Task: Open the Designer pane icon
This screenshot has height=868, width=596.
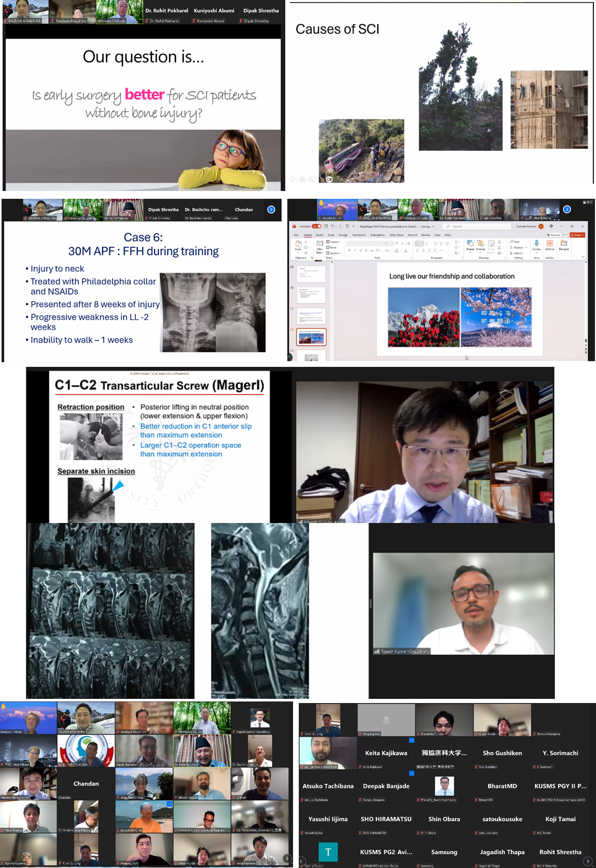Action: pyautogui.click(x=564, y=245)
